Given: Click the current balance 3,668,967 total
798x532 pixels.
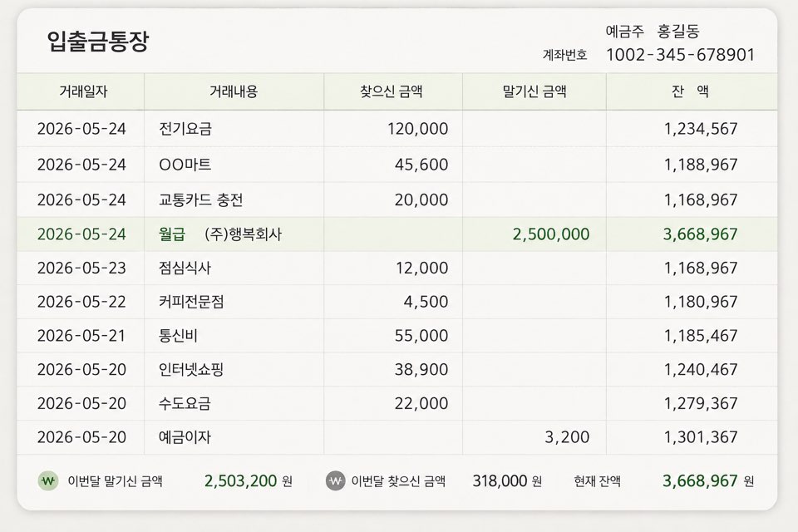Looking at the screenshot, I should 700,480.
